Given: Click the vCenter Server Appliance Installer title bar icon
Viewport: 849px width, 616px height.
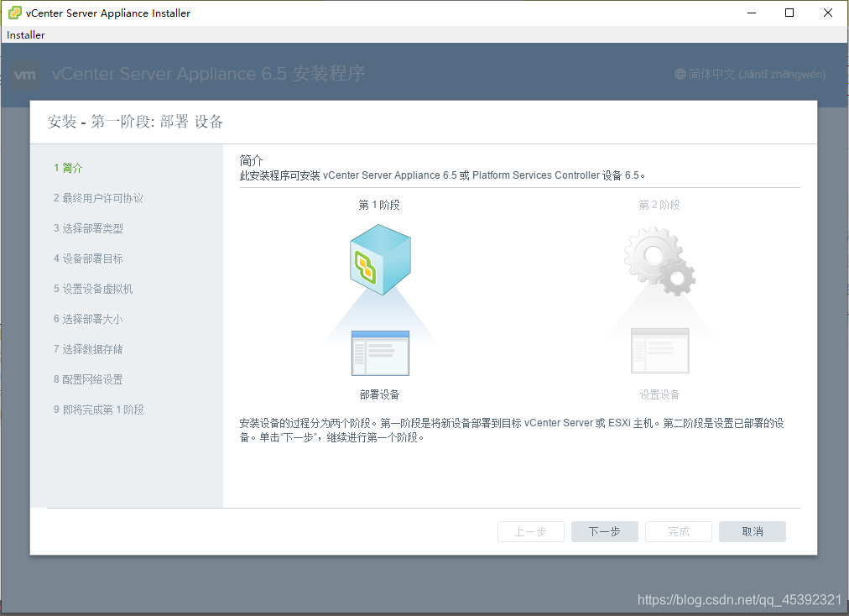Looking at the screenshot, I should pyautogui.click(x=14, y=13).
